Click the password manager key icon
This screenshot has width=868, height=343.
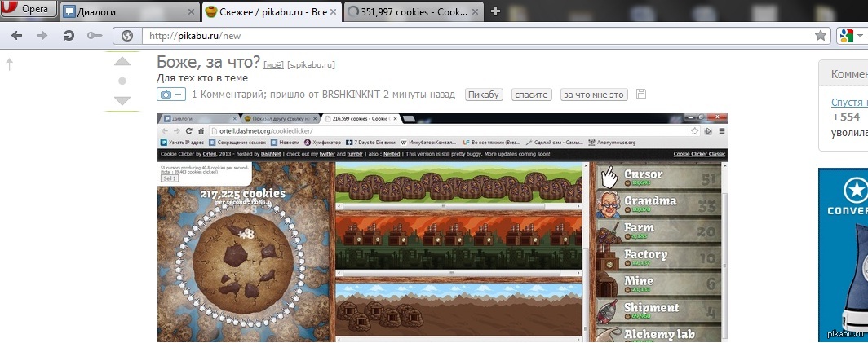94,36
